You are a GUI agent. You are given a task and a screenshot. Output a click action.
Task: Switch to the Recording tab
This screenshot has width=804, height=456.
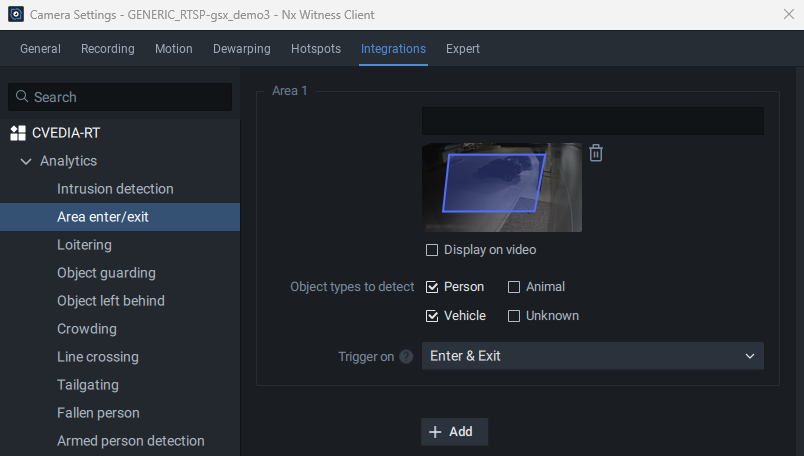[x=108, y=49]
